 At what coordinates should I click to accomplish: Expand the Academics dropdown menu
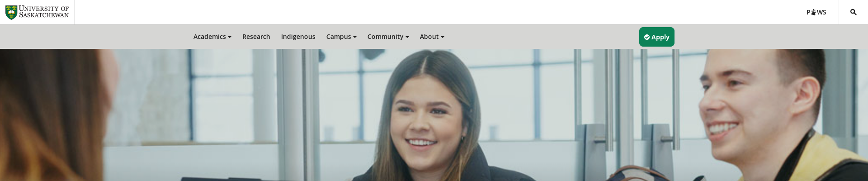pos(212,37)
